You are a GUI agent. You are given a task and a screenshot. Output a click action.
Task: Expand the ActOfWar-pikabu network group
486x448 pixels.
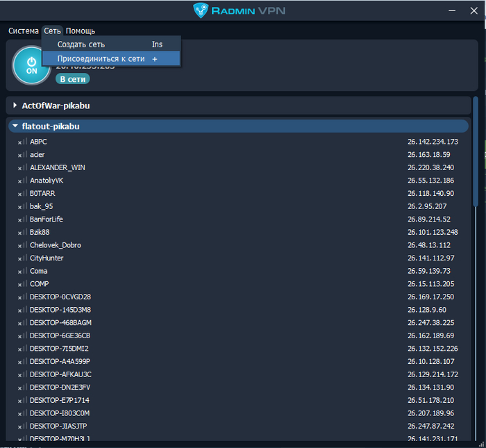click(15, 106)
